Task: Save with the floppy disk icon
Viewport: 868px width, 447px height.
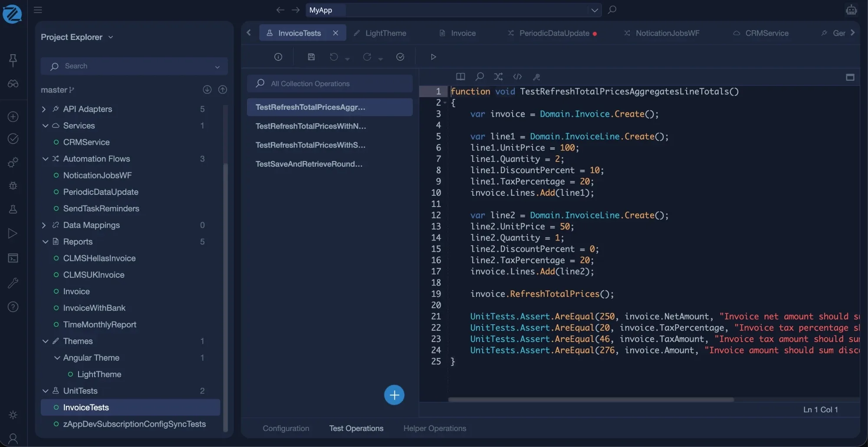Action: [311, 57]
